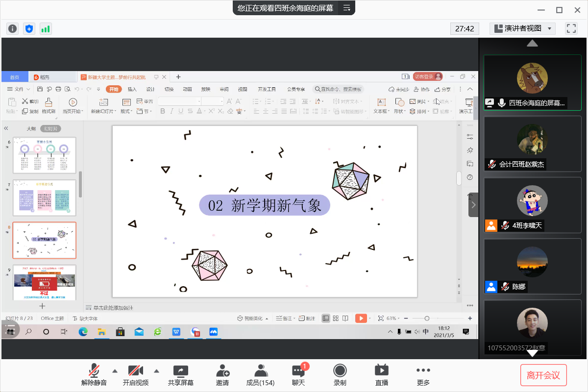This screenshot has width=588, height=392.
Task: Toggle italic I in shared WPS ribbon
Action: pyautogui.click(x=171, y=112)
